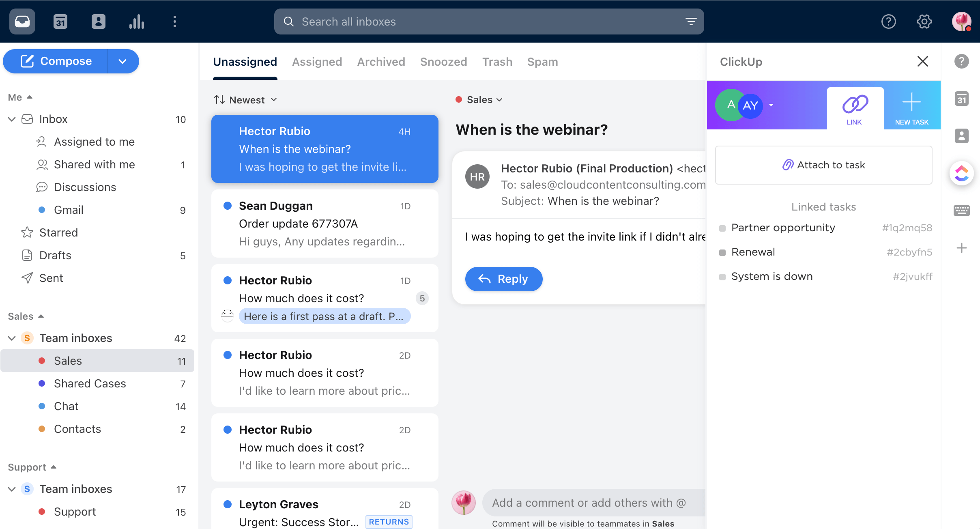Open the settings gear icon
The image size is (980, 529).
point(924,22)
